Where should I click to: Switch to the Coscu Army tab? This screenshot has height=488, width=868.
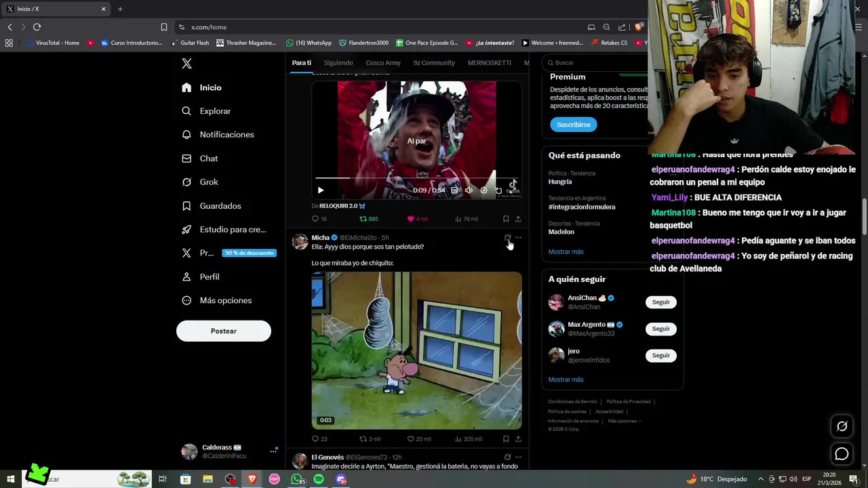[383, 63]
